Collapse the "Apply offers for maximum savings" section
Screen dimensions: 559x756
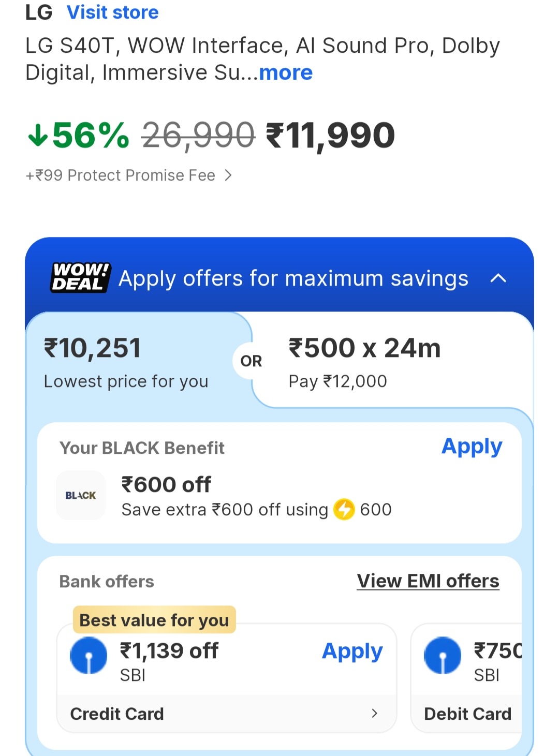coord(498,278)
